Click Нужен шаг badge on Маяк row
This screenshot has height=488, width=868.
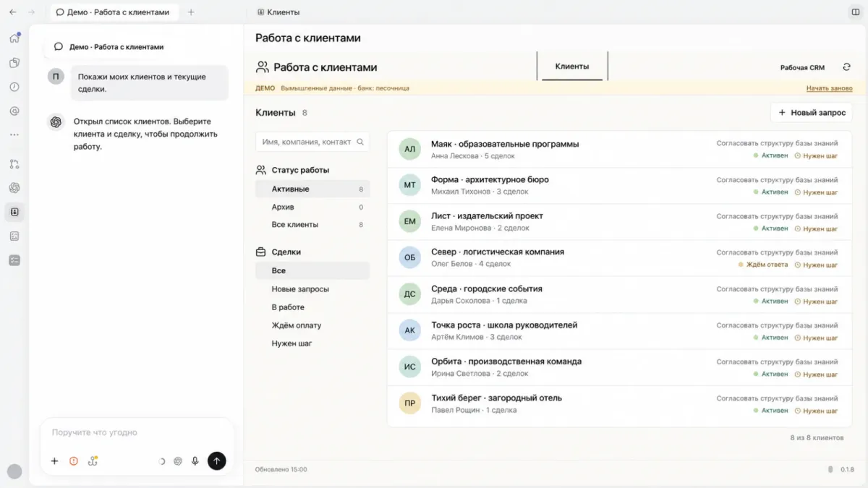pyautogui.click(x=817, y=155)
